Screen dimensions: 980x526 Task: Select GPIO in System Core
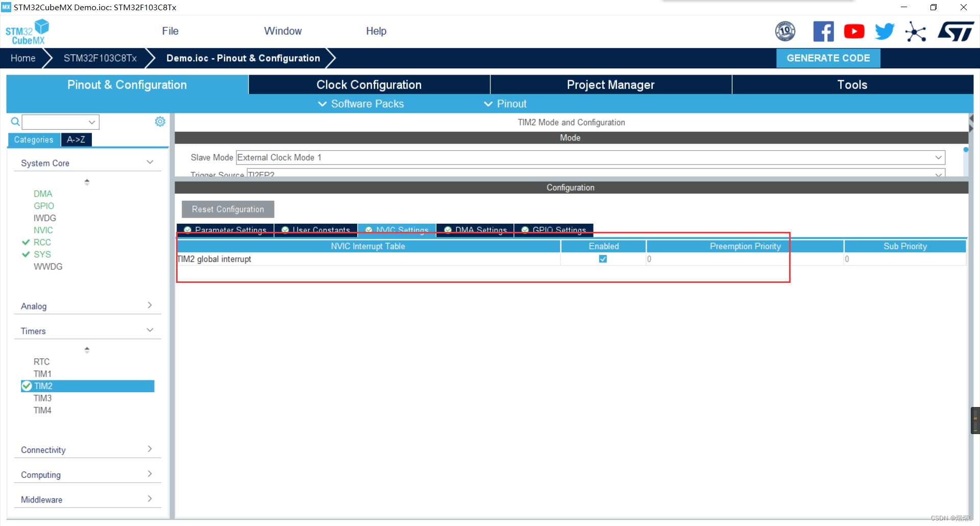point(44,206)
